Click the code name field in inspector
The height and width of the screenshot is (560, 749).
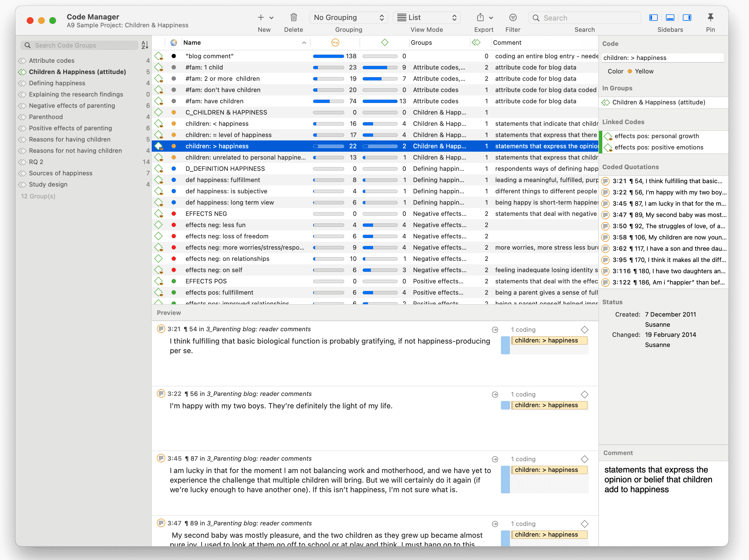663,58
